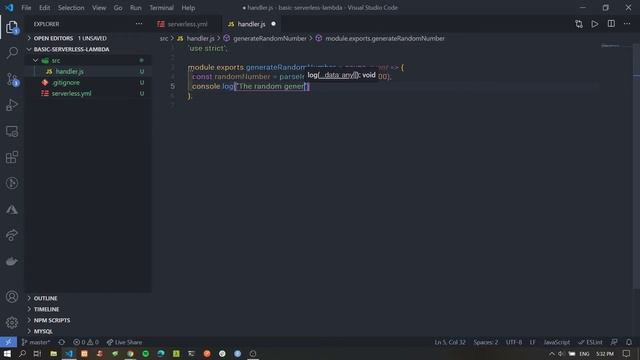Click ESLint status bar item
The image size is (640, 360).
tap(591, 342)
